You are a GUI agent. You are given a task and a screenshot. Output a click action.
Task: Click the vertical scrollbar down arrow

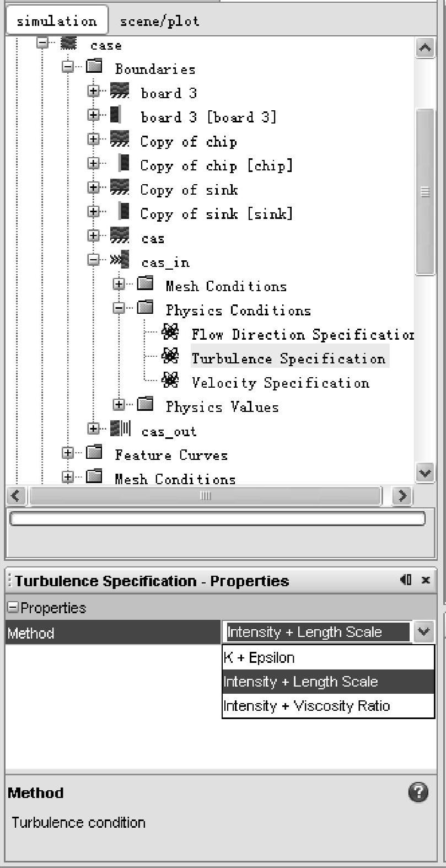[x=425, y=473]
